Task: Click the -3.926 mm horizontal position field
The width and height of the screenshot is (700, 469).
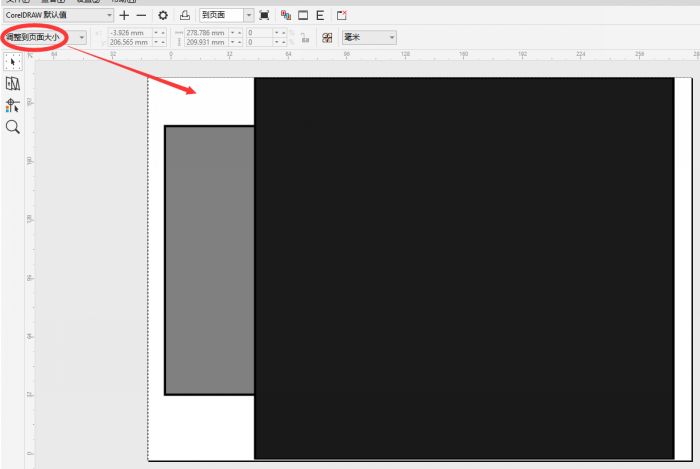Action: 130,33
